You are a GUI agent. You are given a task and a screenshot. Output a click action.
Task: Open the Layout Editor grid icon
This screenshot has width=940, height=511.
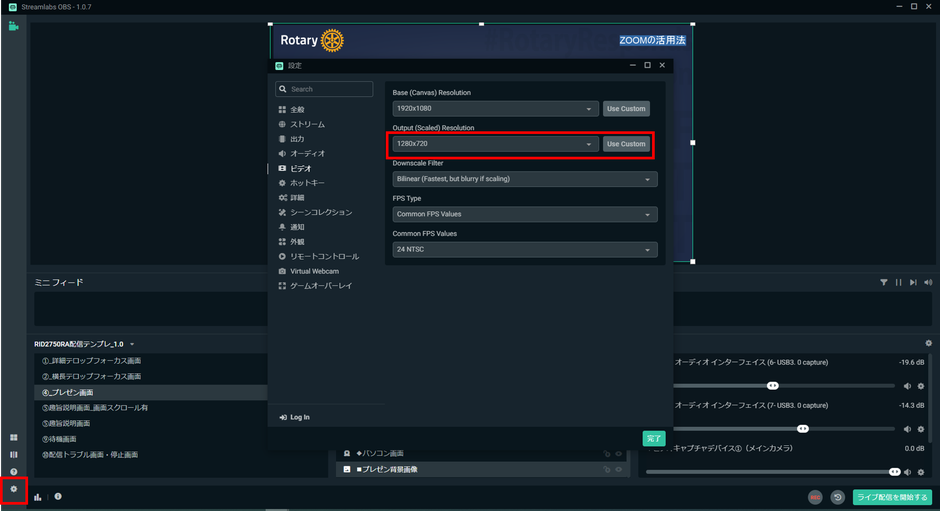click(13, 438)
